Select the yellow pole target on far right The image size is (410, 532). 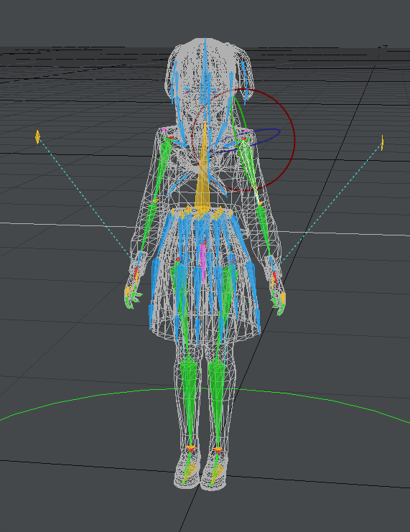coord(382,143)
